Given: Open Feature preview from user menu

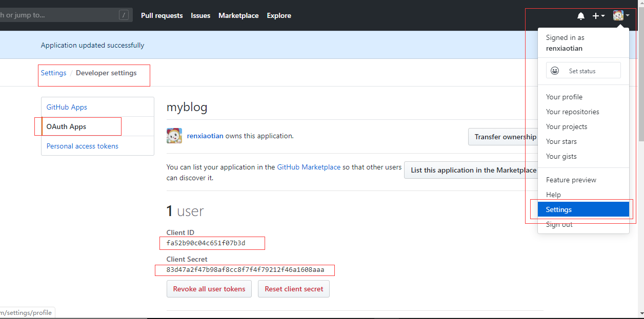Looking at the screenshot, I should [x=583, y=180].
